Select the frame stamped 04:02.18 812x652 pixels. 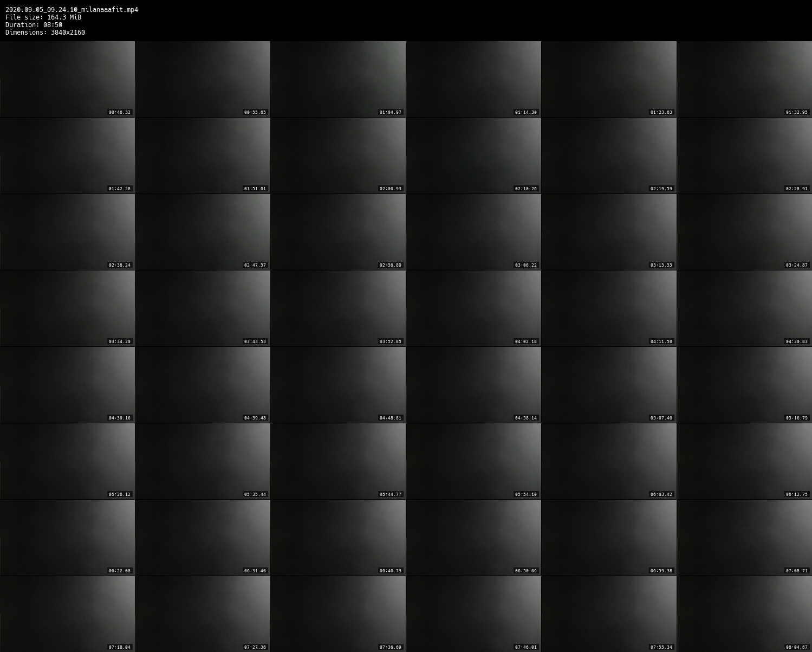pyautogui.click(x=473, y=308)
